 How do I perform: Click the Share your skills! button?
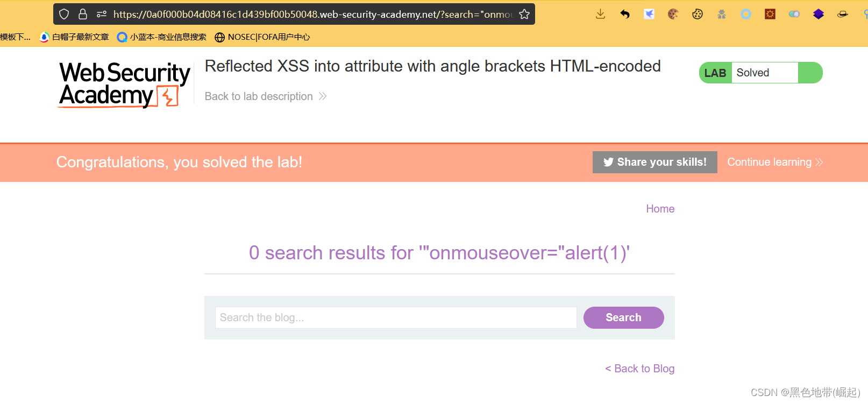pos(654,162)
